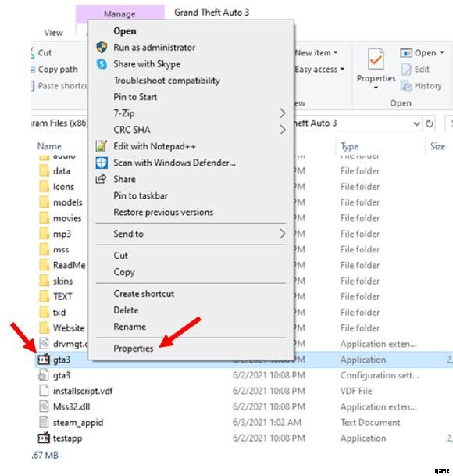Click the Edit button in ribbon

tap(416, 70)
